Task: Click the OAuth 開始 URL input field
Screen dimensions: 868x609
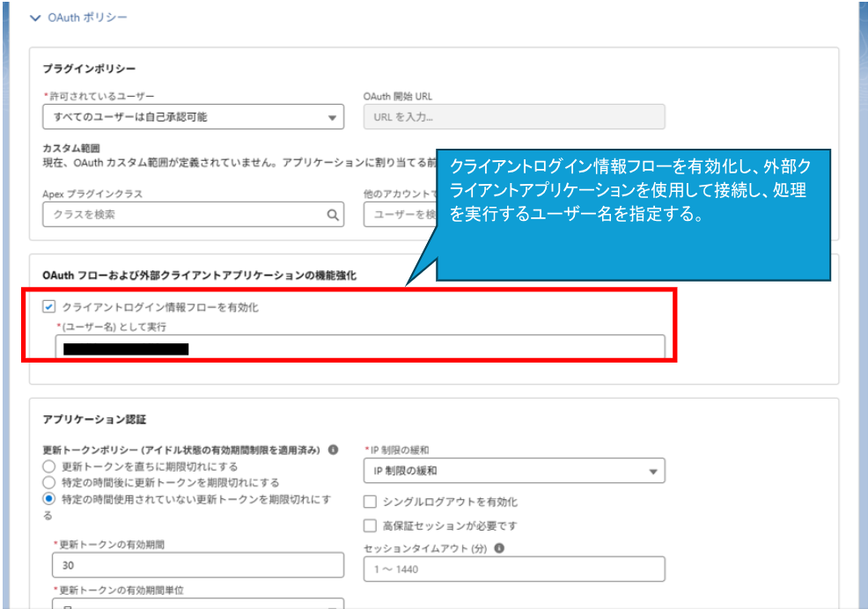Action: 514,117
